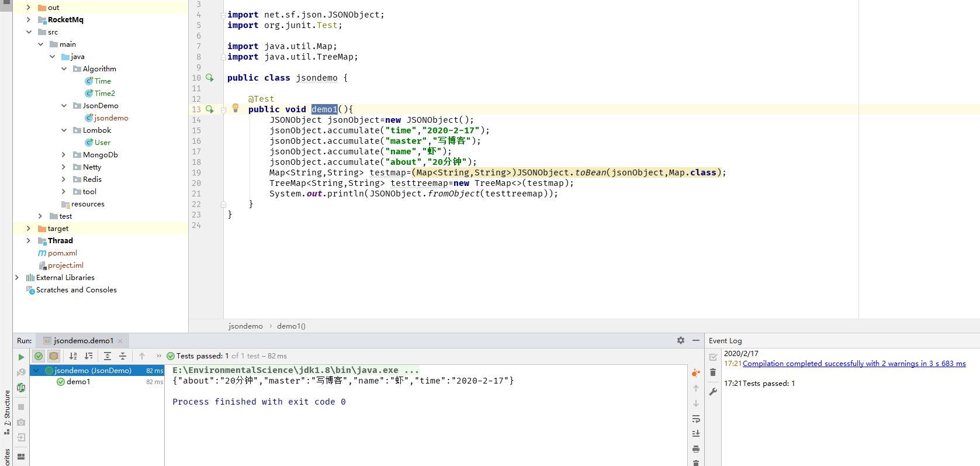Viewport: 980px width, 466px height.
Task: Expand the Netty package
Action: [64, 167]
